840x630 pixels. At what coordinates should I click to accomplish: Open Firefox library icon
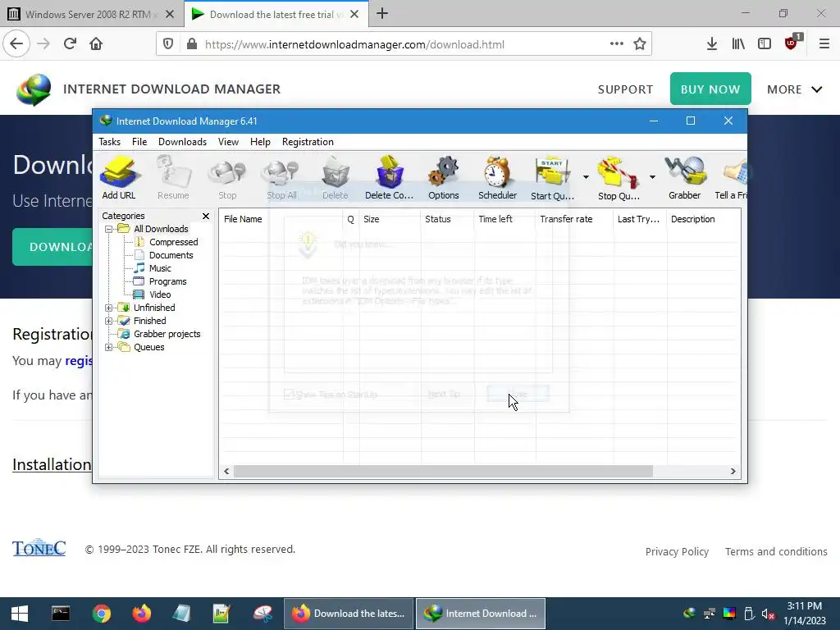click(738, 44)
